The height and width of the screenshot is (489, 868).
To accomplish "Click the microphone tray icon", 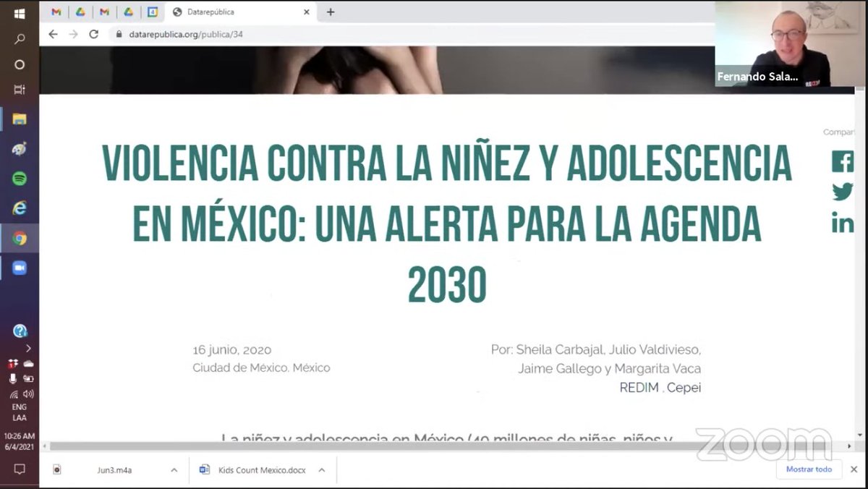I will 12,378.
